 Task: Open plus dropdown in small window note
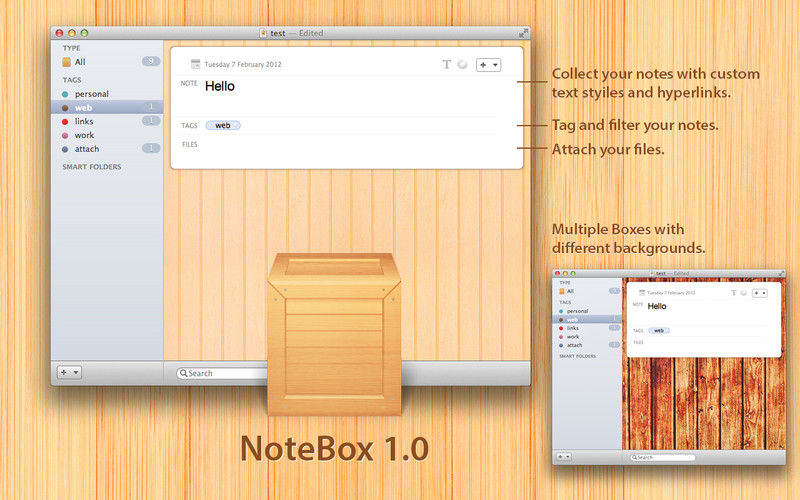760,293
